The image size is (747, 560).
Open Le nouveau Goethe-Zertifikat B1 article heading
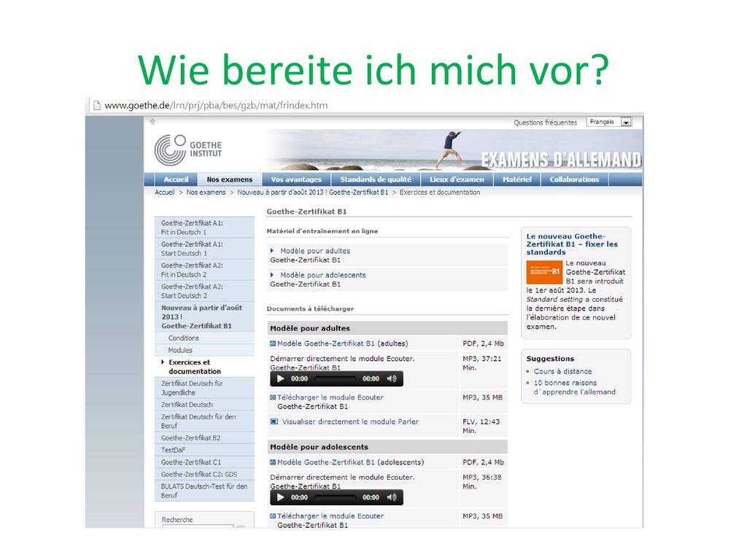pos(572,244)
